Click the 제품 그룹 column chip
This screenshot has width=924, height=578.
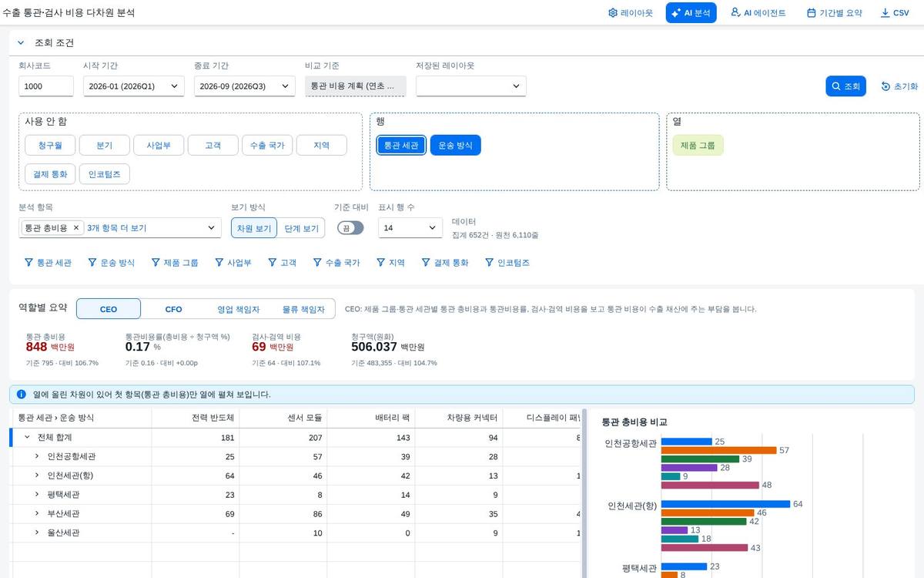(698, 145)
